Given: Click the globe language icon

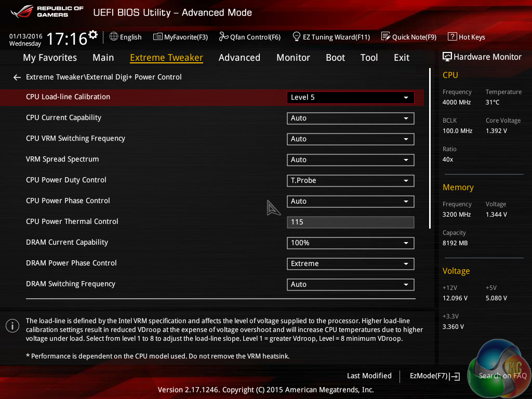Looking at the screenshot, I should [x=114, y=36].
